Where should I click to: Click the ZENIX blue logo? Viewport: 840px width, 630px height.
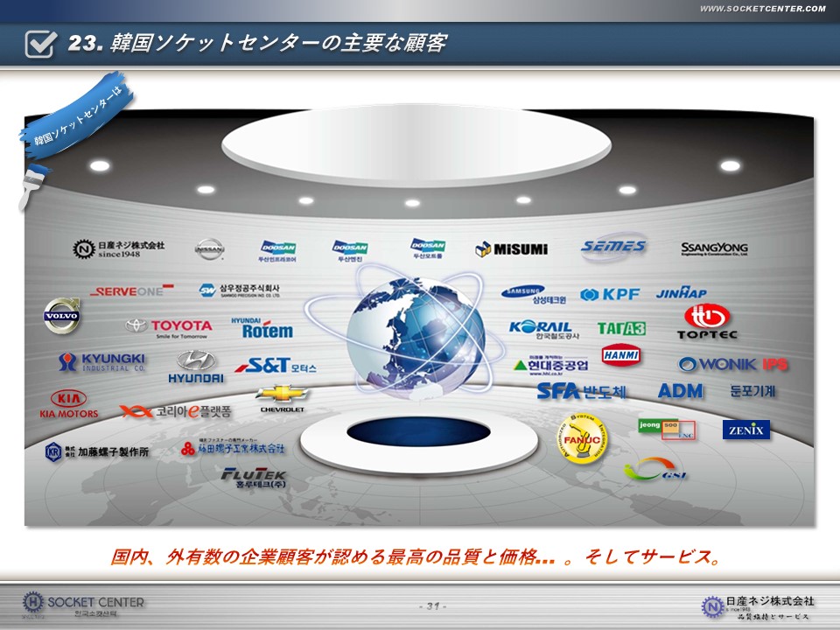tap(746, 430)
